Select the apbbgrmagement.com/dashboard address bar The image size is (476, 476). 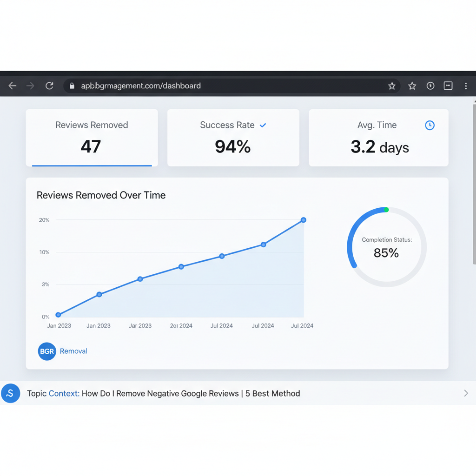point(231,86)
